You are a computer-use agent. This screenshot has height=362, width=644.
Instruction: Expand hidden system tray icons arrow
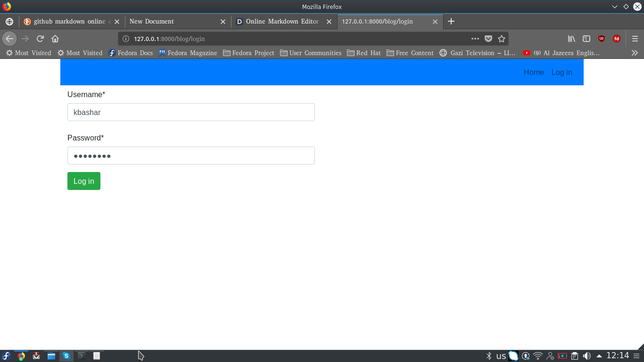click(x=599, y=356)
